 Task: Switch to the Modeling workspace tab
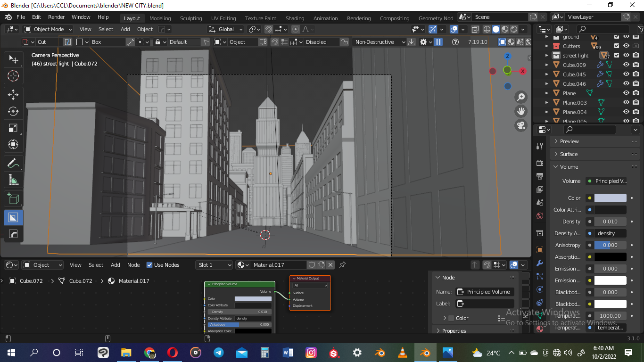(x=160, y=18)
